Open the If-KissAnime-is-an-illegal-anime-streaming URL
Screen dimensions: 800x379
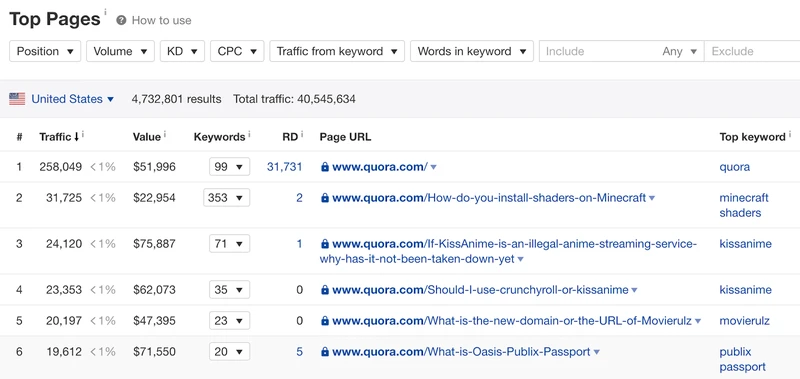click(508, 251)
